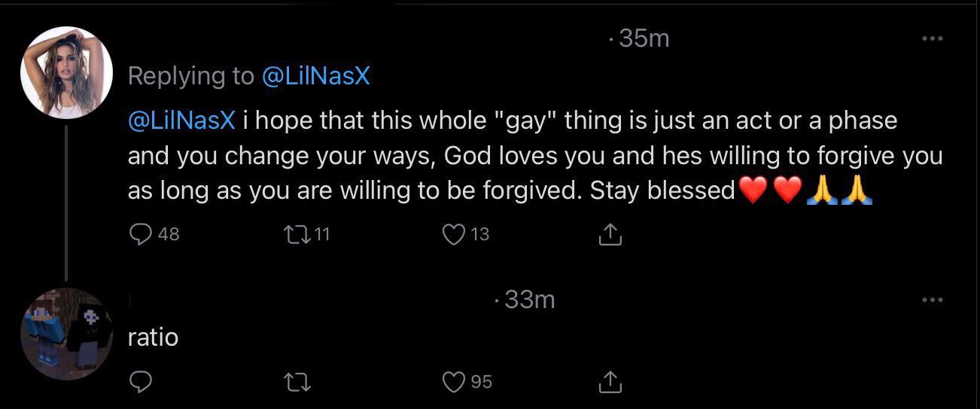Reply to the tweet with 48 replies
Viewport: 980px width, 409px height.
(141, 234)
